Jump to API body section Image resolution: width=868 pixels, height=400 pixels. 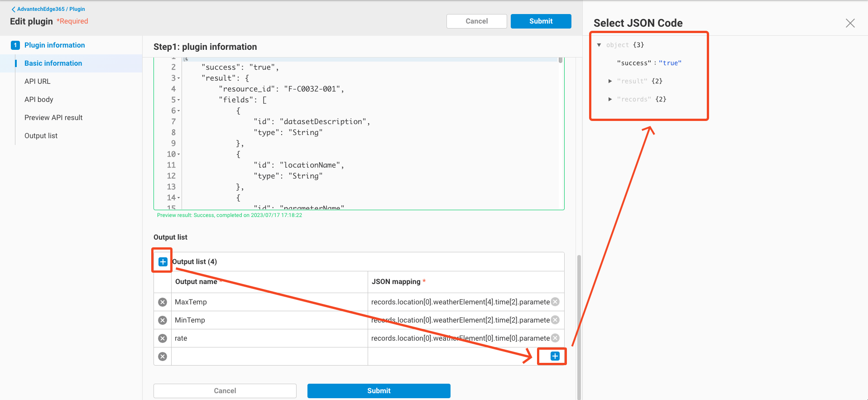(38, 100)
